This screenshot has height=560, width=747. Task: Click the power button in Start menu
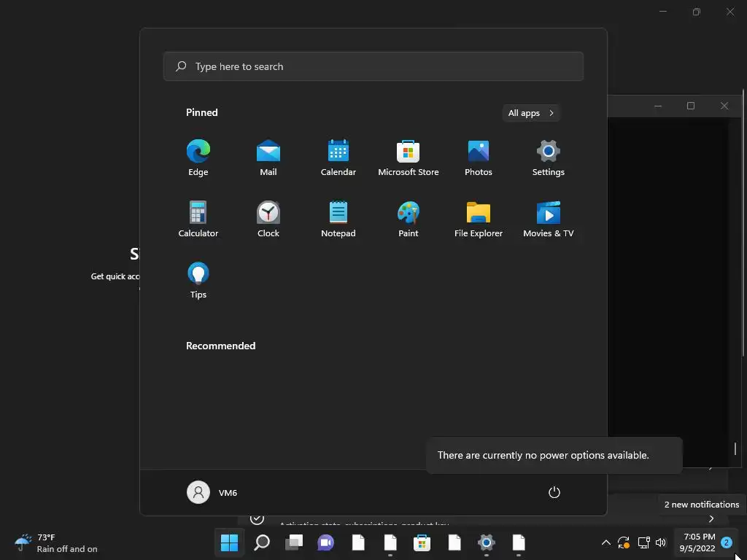coord(554,492)
